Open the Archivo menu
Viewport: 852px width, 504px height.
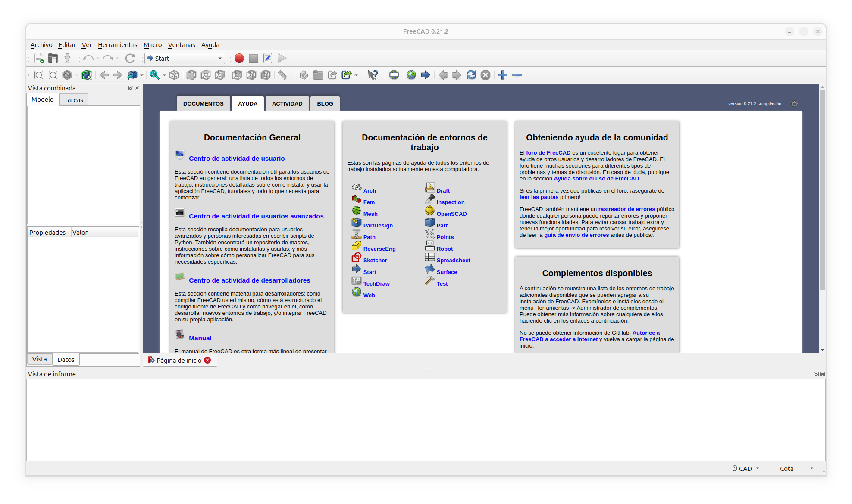pos(41,45)
